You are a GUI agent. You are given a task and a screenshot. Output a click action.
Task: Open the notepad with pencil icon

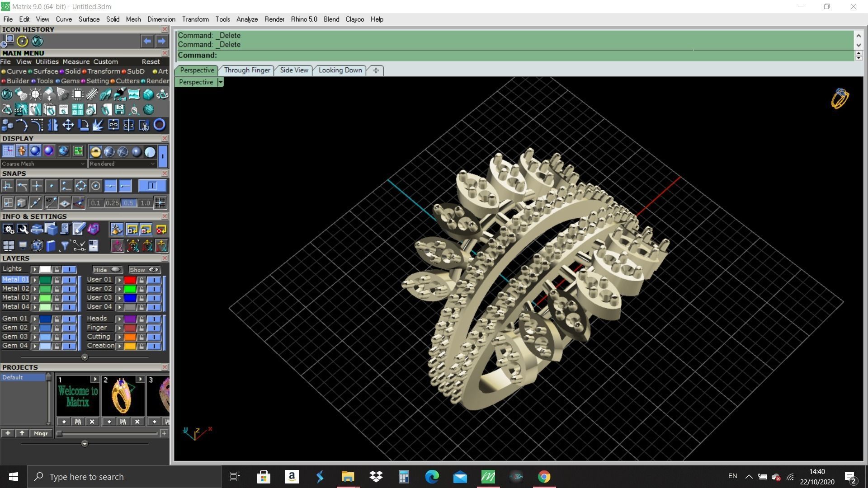(x=79, y=229)
